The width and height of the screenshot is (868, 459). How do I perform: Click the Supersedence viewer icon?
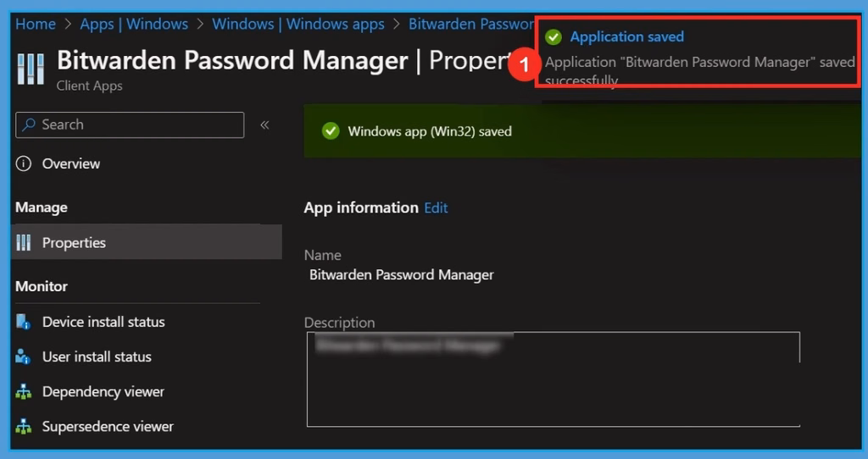(23, 426)
